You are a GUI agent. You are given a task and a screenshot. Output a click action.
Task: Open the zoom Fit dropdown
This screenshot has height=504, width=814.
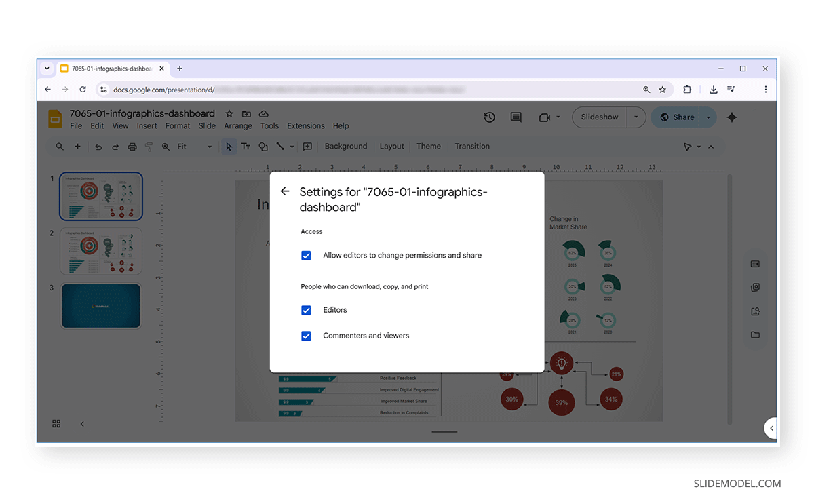coord(209,146)
